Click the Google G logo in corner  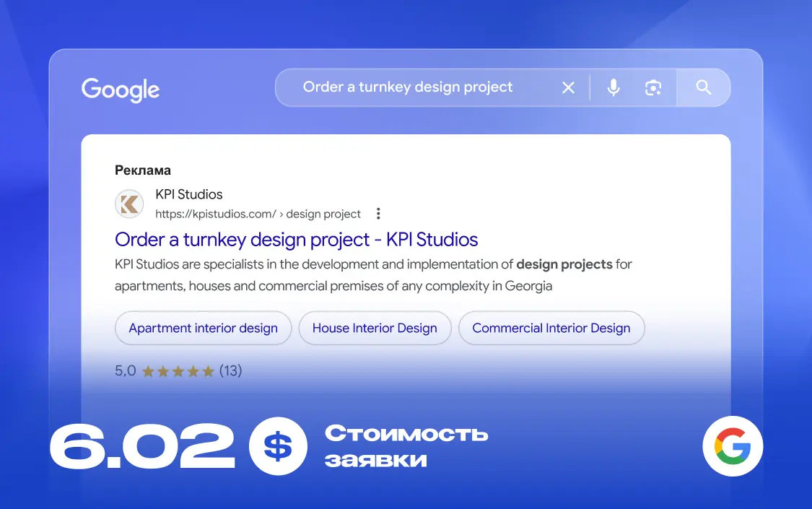coord(733,445)
